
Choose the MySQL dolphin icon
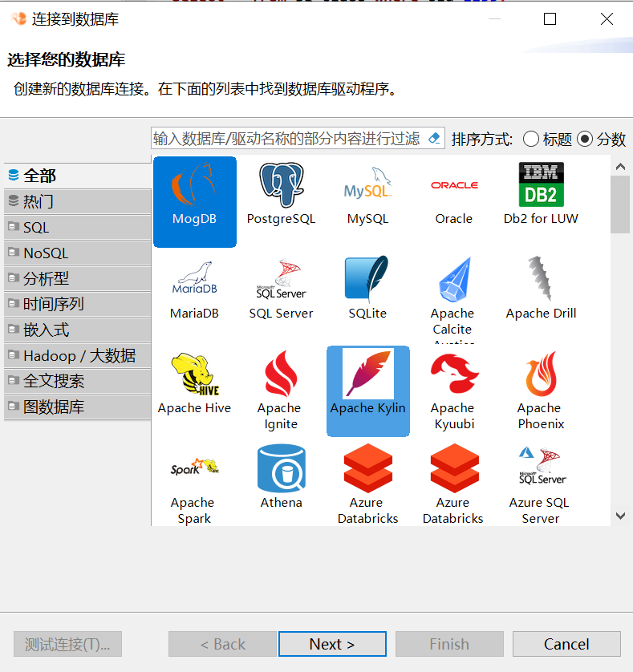[368, 184]
